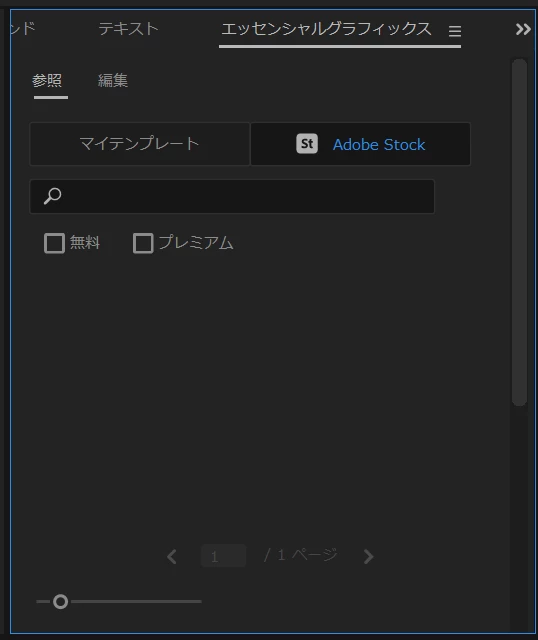Image resolution: width=538 pixels, height=640 pixels.
Task: Enable the プレミアム checkbox filter
Action: (143, 243)
